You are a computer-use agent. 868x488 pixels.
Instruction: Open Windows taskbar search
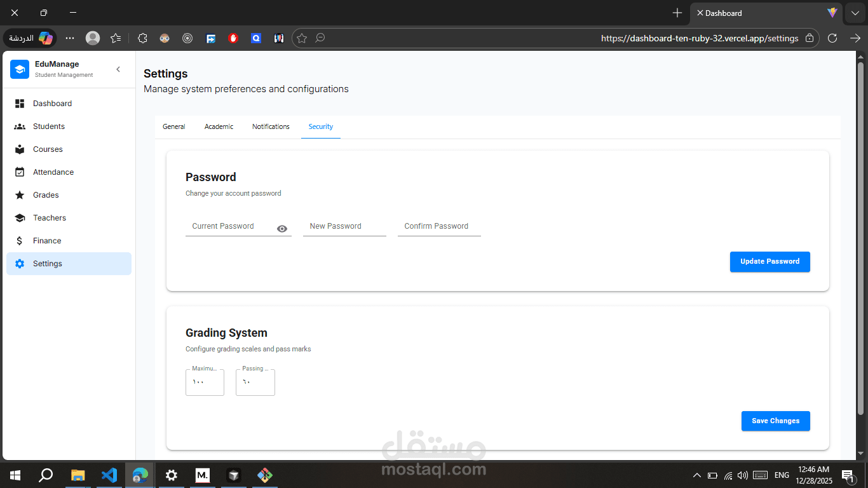click(46, 475)
